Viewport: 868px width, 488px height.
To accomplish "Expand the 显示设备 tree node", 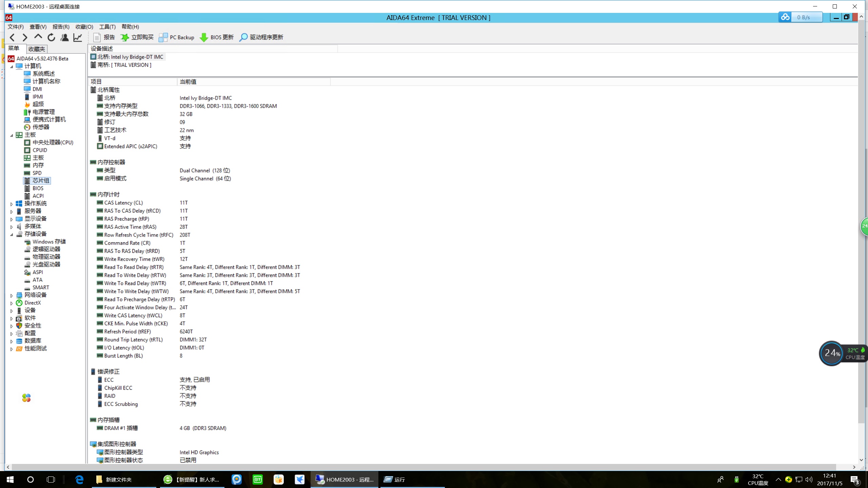I will pyautogui.click(x=12, y=219).
